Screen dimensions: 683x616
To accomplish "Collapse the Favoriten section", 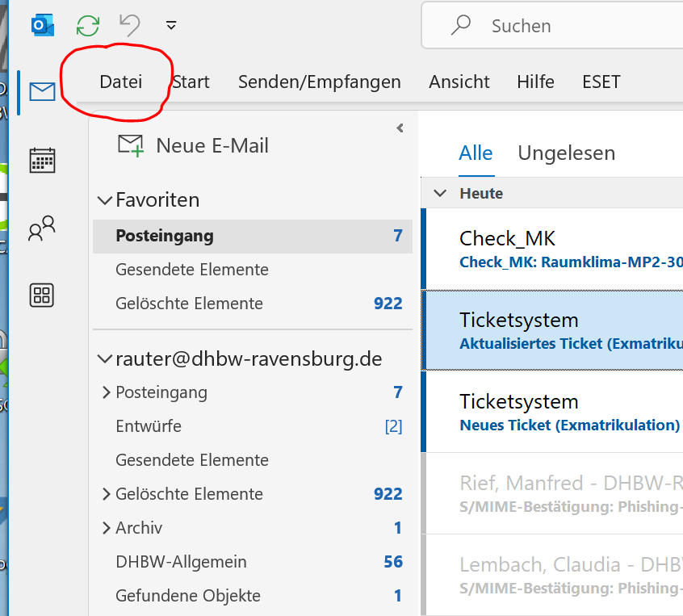I will tap(104, 200).
